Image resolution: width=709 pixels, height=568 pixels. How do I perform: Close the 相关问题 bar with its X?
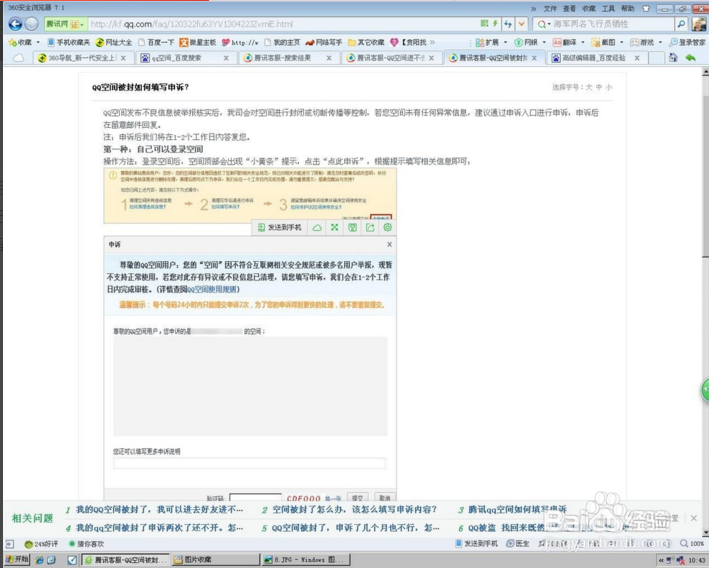pyautogui.click(x=694, y=518)
